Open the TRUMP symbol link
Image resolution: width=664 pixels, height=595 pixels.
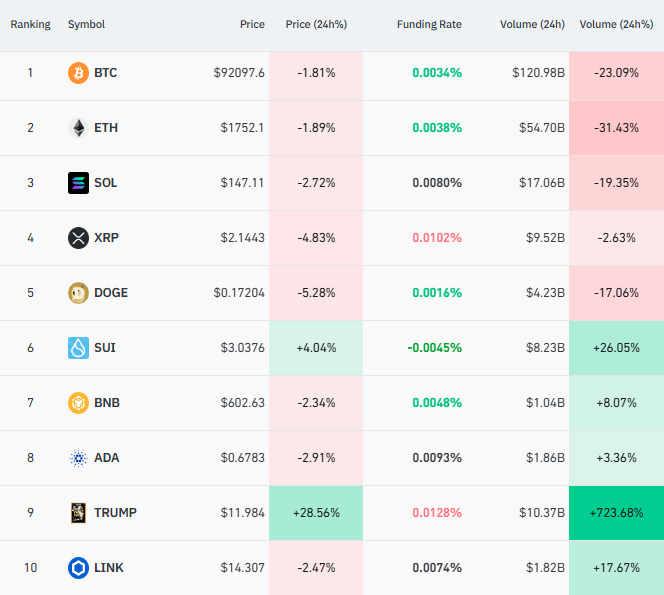pyautogui.click(x=115, y=513)
